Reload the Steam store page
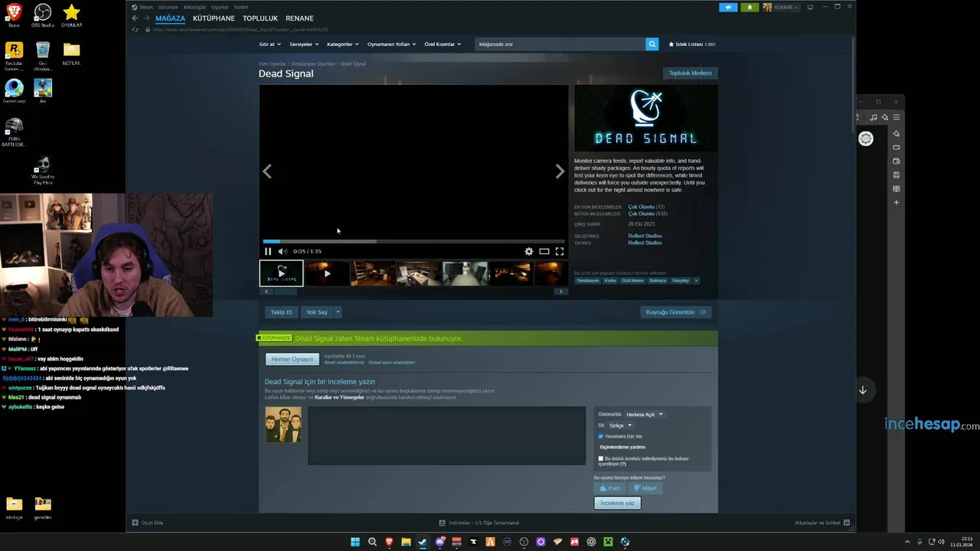Viewport: 980px width, 551px height. coord(136,30)
